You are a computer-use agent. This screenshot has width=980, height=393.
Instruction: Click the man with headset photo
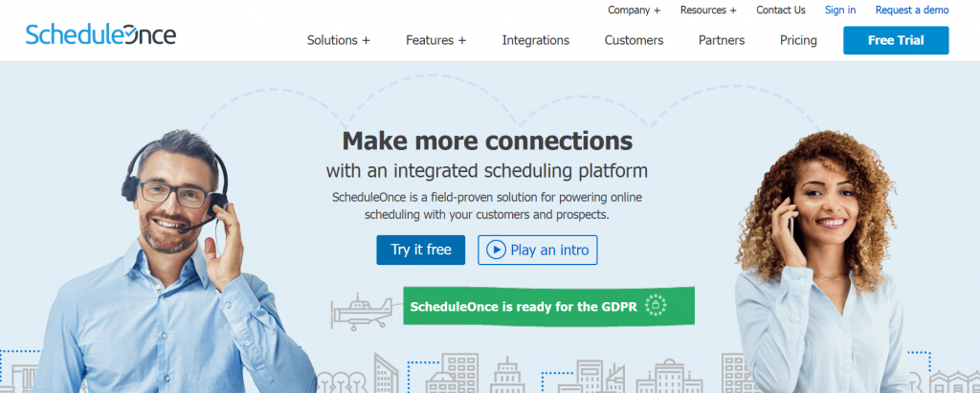[x=175, y=262]
